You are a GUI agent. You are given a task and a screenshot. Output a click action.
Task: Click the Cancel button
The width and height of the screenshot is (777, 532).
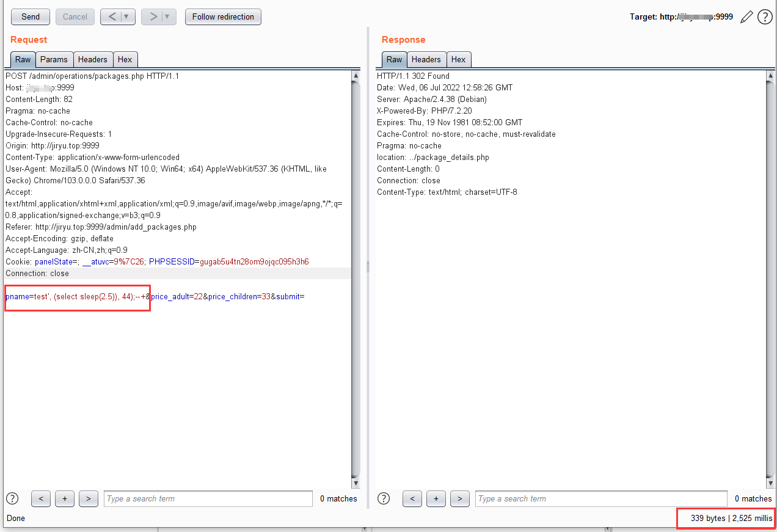click(x=75, y=16)
